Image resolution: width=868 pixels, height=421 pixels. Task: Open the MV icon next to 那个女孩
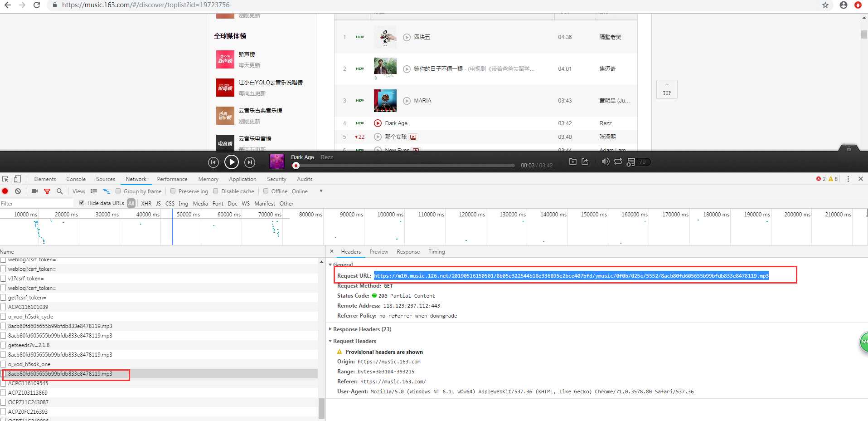(x=413, y=137)
